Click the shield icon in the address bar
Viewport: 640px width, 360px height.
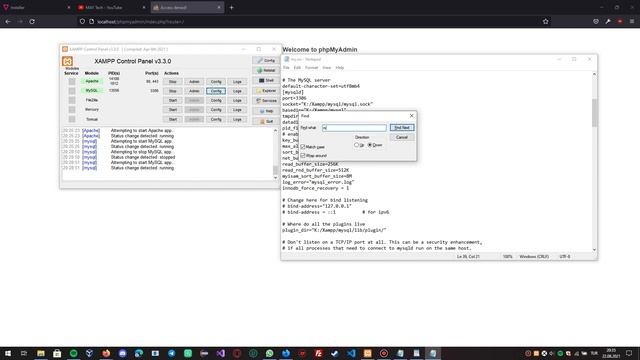(82, 22)
